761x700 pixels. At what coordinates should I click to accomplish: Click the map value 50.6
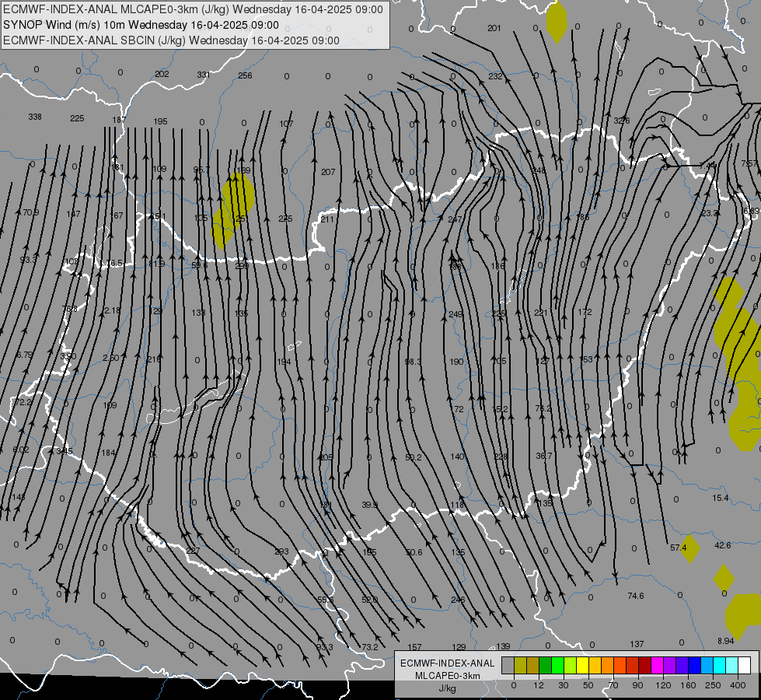click(414, 552)
